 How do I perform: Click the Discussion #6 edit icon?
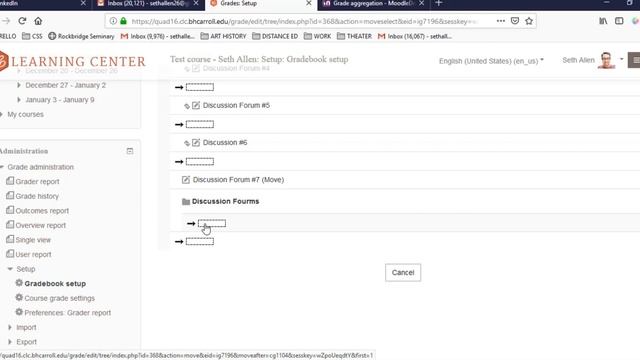pyautogui.click(x=196, y=142)
